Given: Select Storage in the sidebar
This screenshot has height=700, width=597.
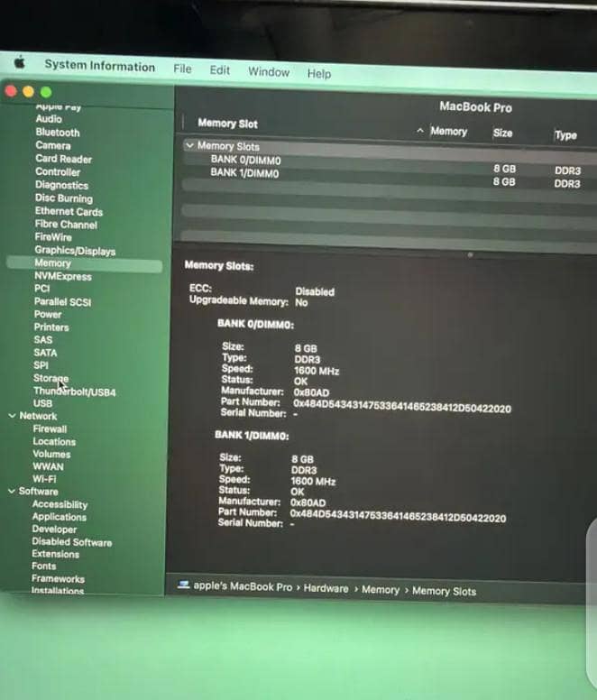Looking at the screenshot, I should coord(51,378).
